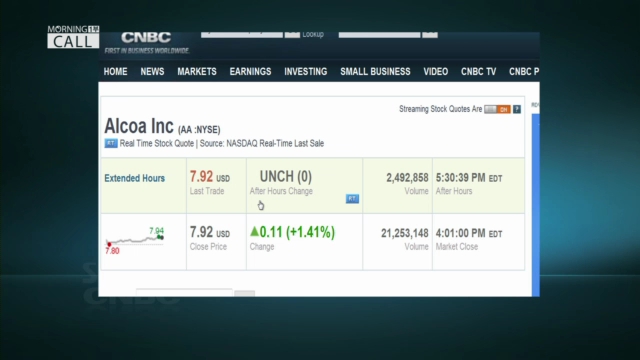Image resolution: width=640 pixels, height=360 pixels.
Task: Open the MARKETS menu
Action: click(x=197, y=71)
